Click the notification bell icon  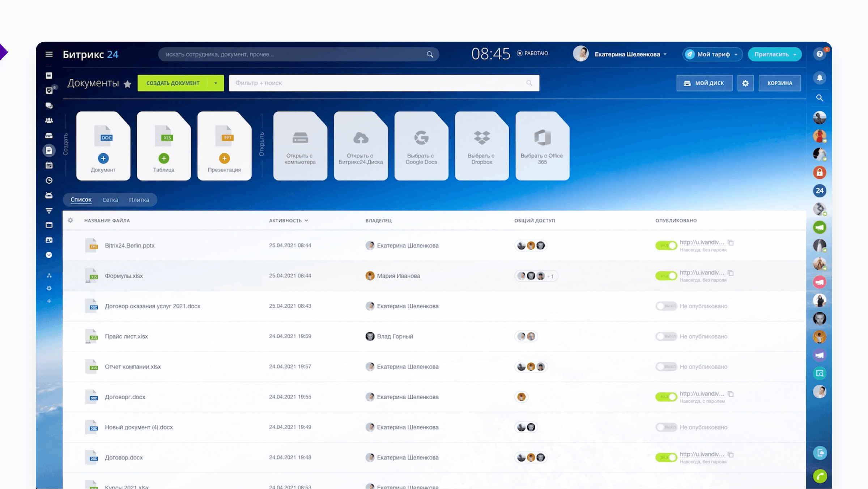tap(820, 78)
